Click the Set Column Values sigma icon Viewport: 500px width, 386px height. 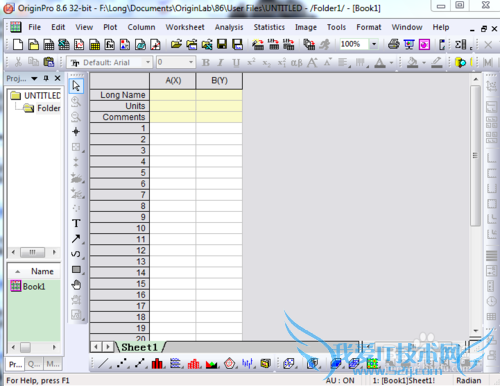(461, 44)
